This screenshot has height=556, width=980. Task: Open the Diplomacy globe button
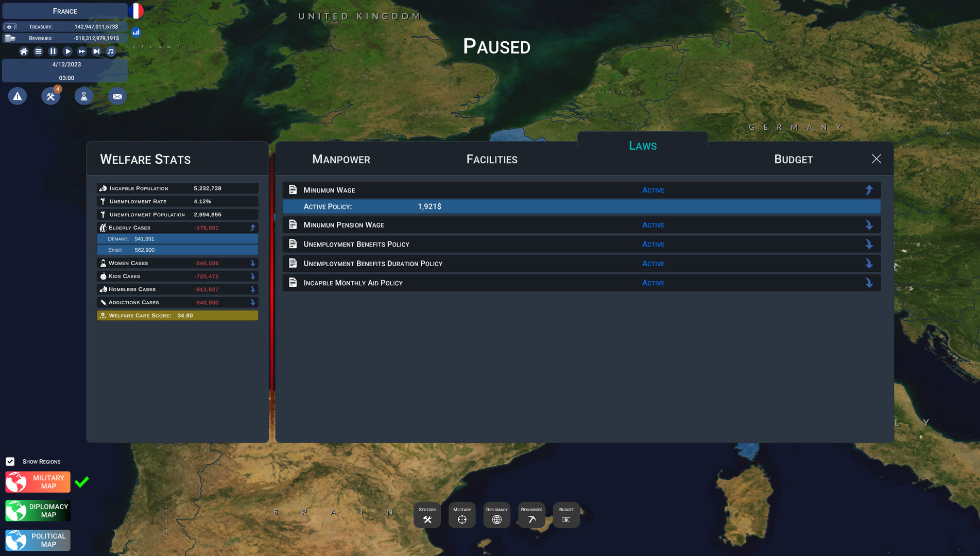tap(496, 515)
